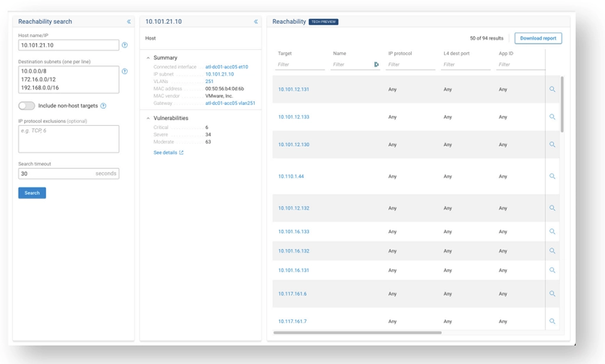Click help icon beside Host name/IP field
The height and width of the screenshot is (364, 605).
point(125,45)
